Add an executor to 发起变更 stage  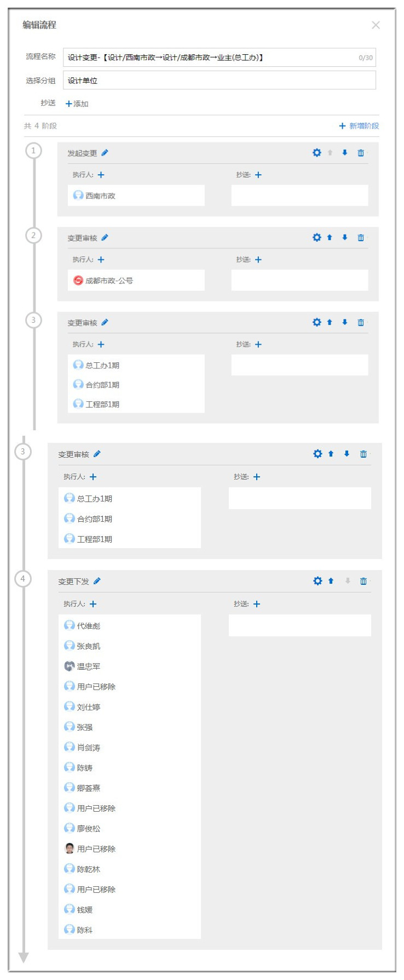click(101, 175)
